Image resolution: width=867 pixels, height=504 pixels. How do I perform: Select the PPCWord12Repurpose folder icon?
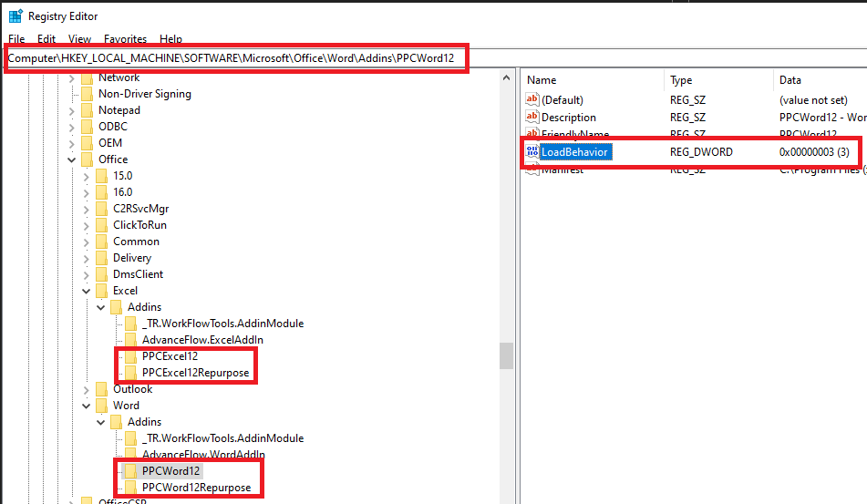(x=131, y=488)
